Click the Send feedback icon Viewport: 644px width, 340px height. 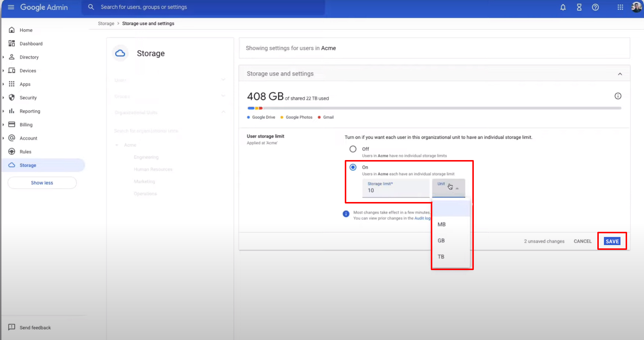12,327
